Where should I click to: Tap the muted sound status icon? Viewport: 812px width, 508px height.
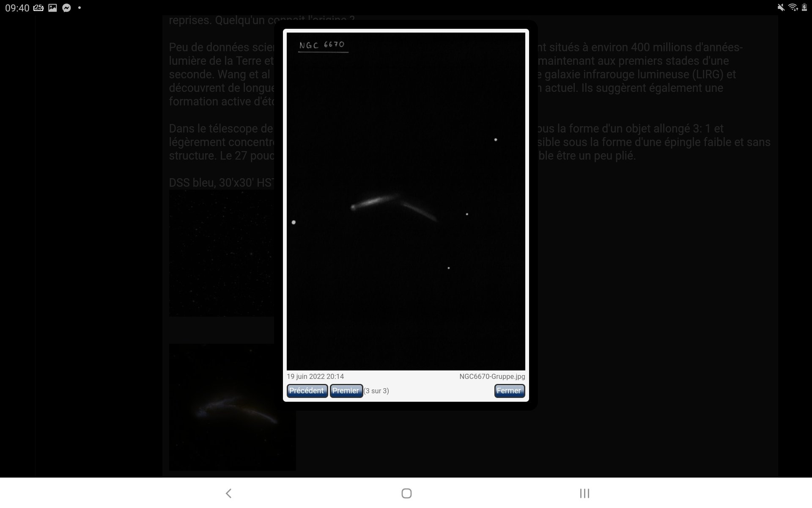[x=781, y=7]
